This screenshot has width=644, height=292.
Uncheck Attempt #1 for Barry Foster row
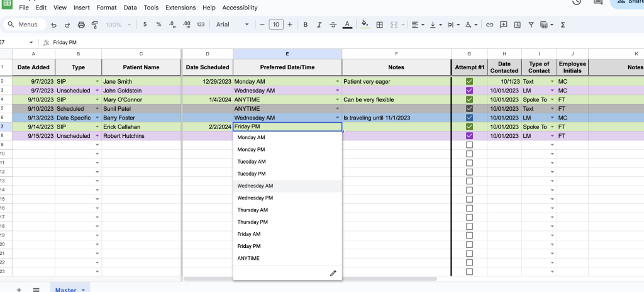[469, 118]
